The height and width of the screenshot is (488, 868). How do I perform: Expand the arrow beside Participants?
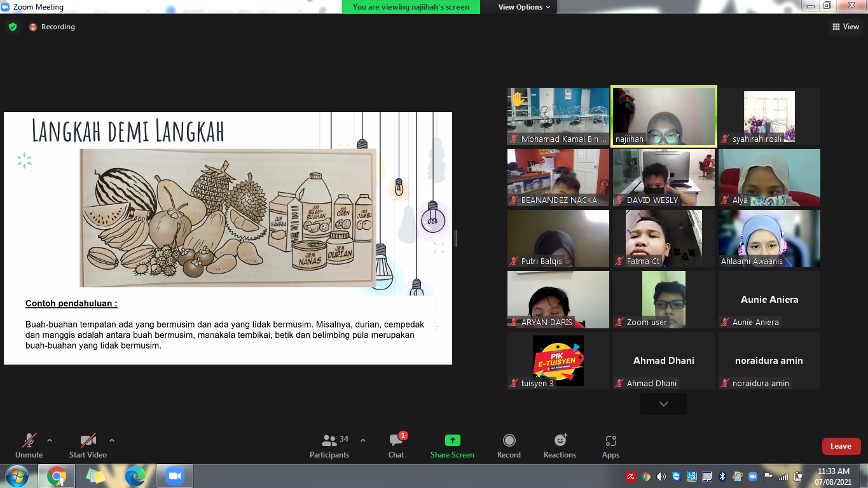(363, 440)
